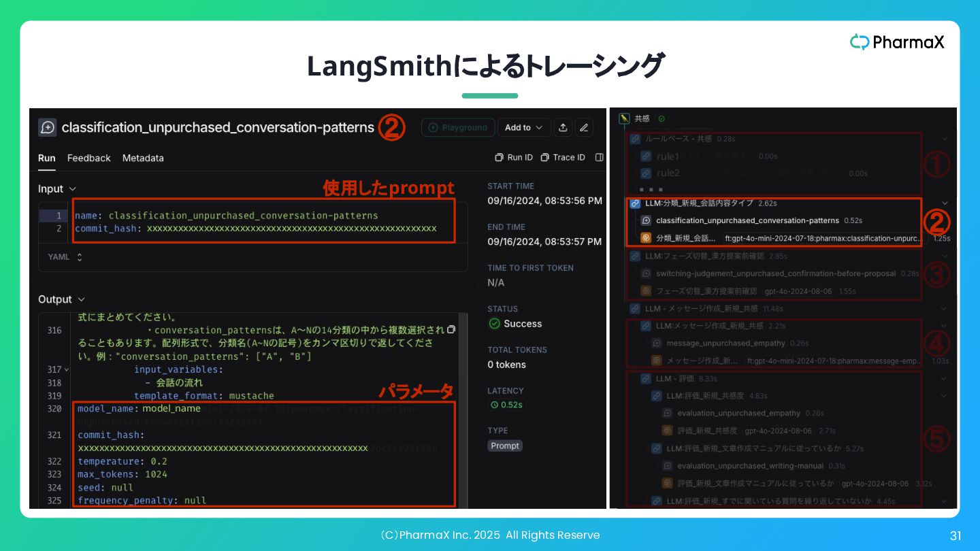This screenshot has height=551, width=980.
Task: Click line number 1 in the Input editor
Action: click(59, 216)
